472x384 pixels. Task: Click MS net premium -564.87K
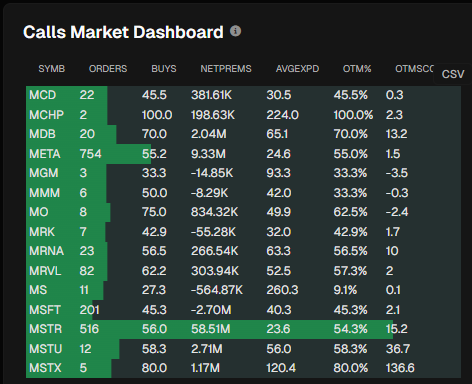[x=217, y=290]
